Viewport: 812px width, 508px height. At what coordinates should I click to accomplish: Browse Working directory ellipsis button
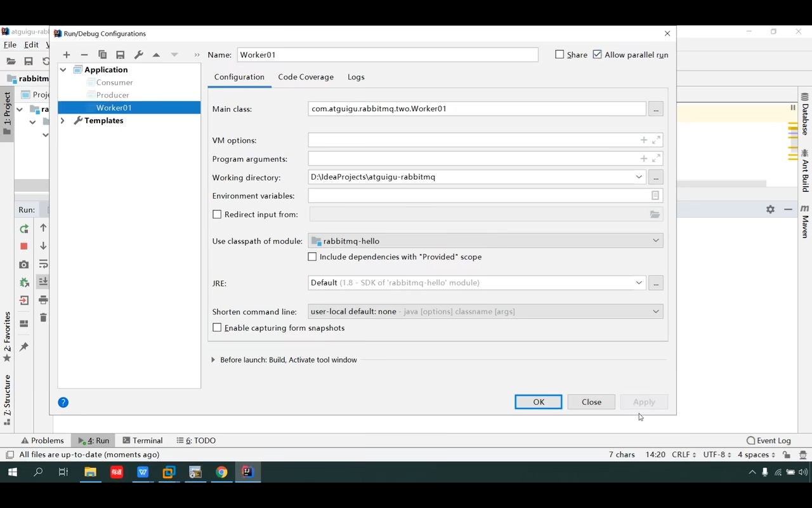click(656, 177)
